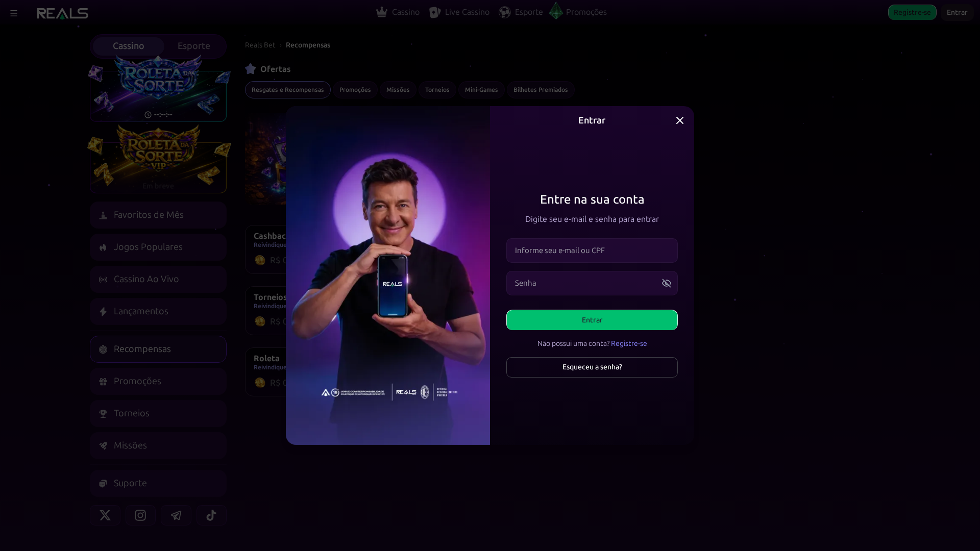This screenshot has height=551, width=980.
Task: Click the Promoções gift icon in sidebar
Action: click(x=103, y=382)
